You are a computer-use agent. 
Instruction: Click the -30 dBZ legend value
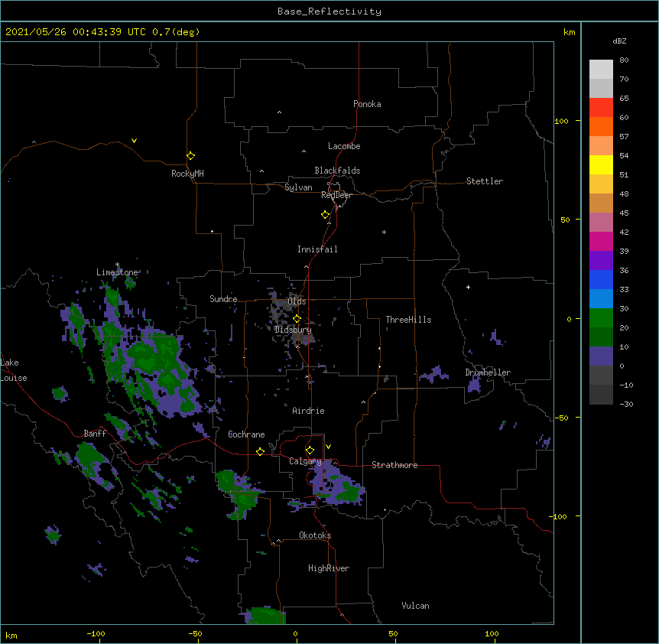click(x=626, y=404)
